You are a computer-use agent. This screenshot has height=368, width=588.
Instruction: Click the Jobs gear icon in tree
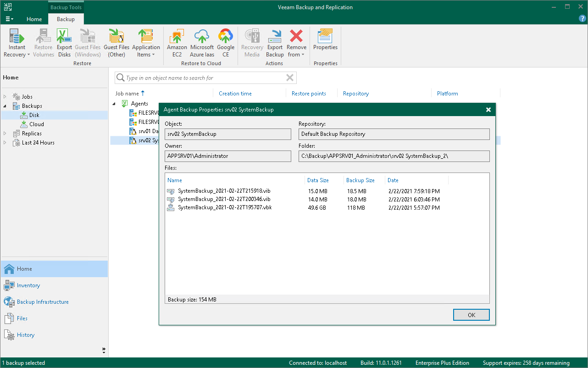[17, 97]
